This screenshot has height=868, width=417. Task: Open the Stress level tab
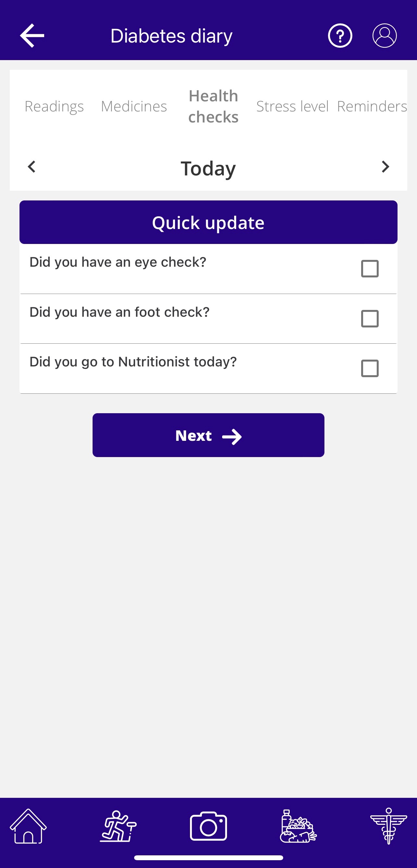[292, 106]
